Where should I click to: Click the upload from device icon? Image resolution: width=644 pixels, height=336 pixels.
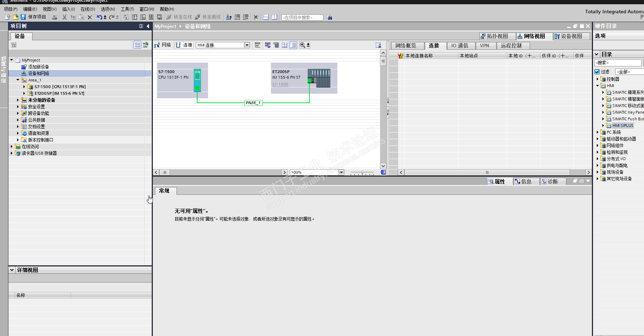143,17
